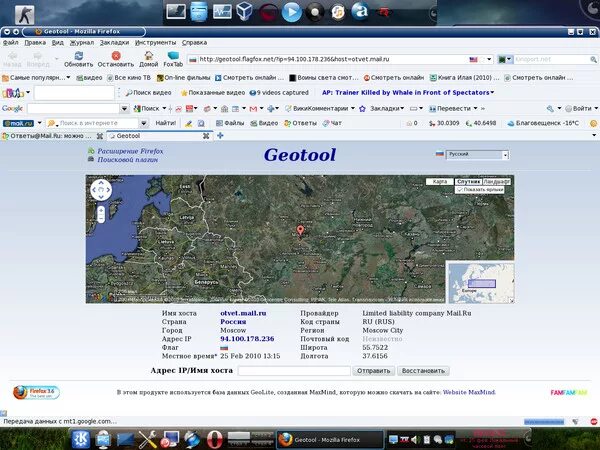Follow the Расширение Firefox link
This screenshot has width=600, height=450.
pyautogui.click(x=130, y=151)
